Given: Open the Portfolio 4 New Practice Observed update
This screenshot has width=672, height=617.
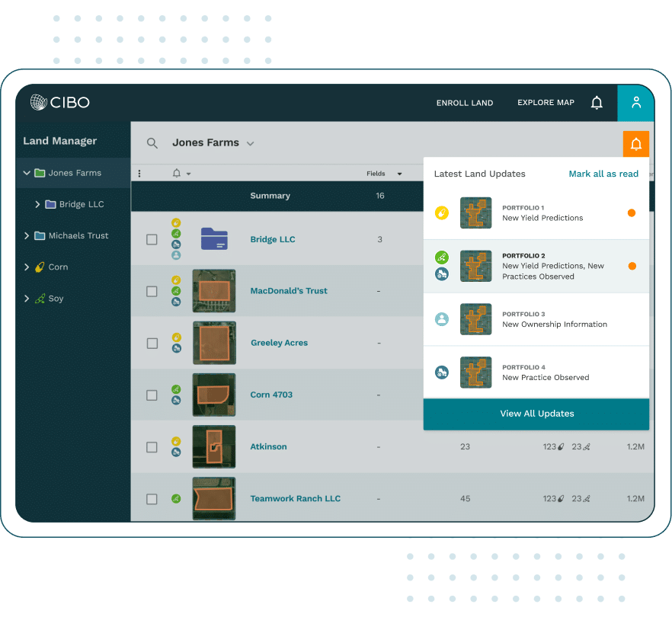Looking at the screenshot, I should (x=536, y=372).
